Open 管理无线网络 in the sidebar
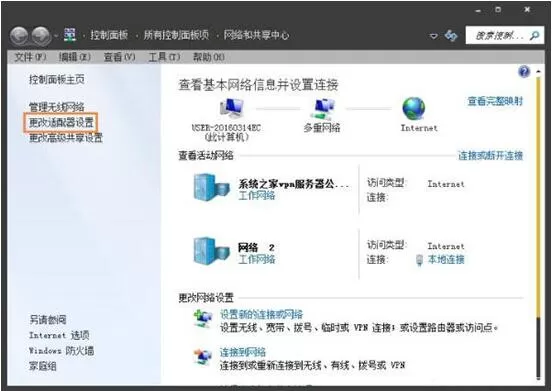This screenshot has width=552, height=391. [x=57, y=106]
